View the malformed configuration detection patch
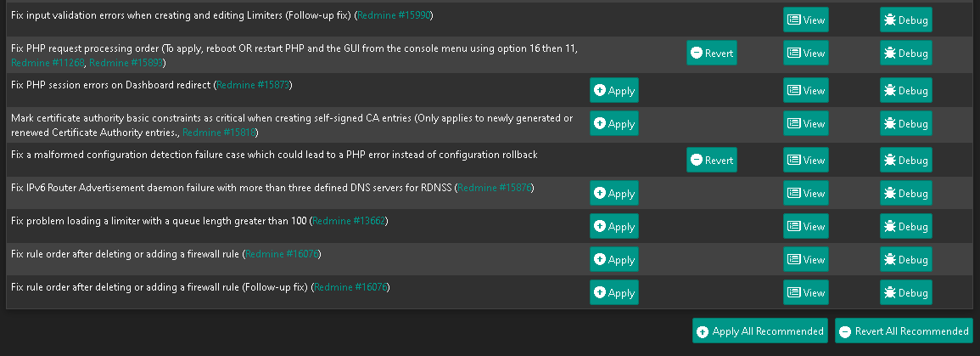This screenshot has height=356, width=980. pyautogui.click(x=805, y=160)
